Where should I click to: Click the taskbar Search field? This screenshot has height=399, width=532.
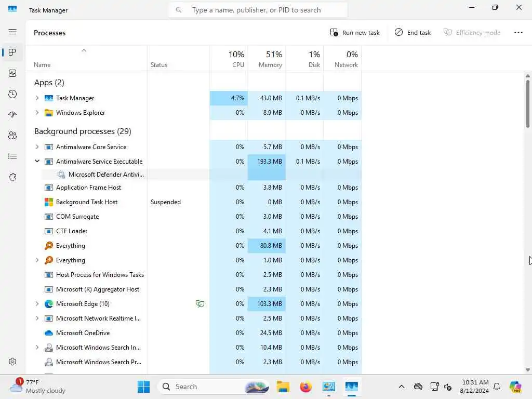[214, 387]
